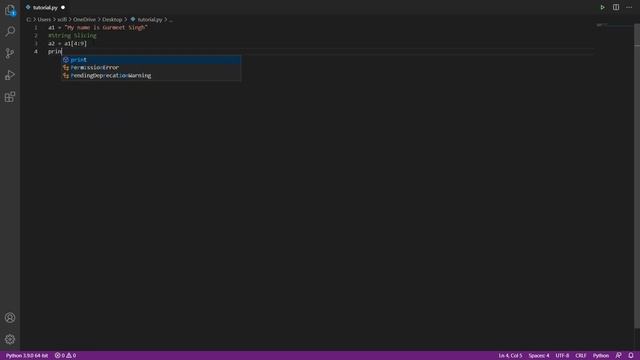640x360 pixels.
Task: Open Run and Debug view icon
Action: click(x=10, y=75)
